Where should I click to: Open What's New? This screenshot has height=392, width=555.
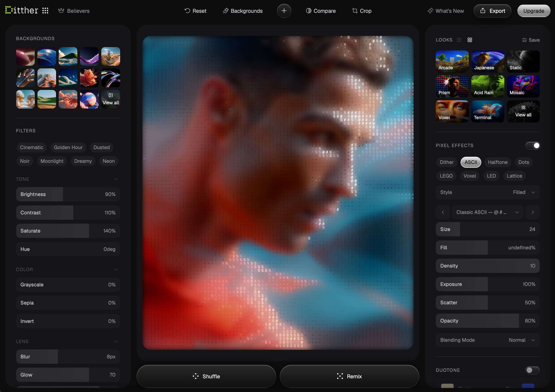click(x=446, y=11)
